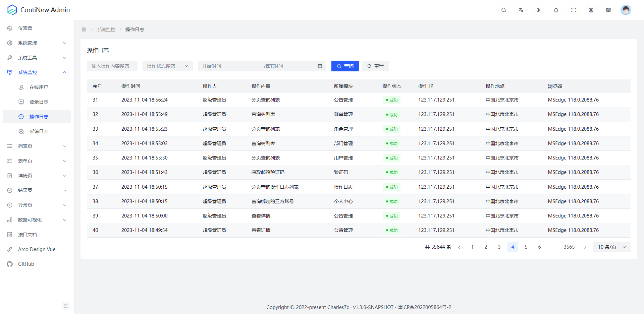Open the global search
This screenshot has width=644, height=314.
(503, 10)
